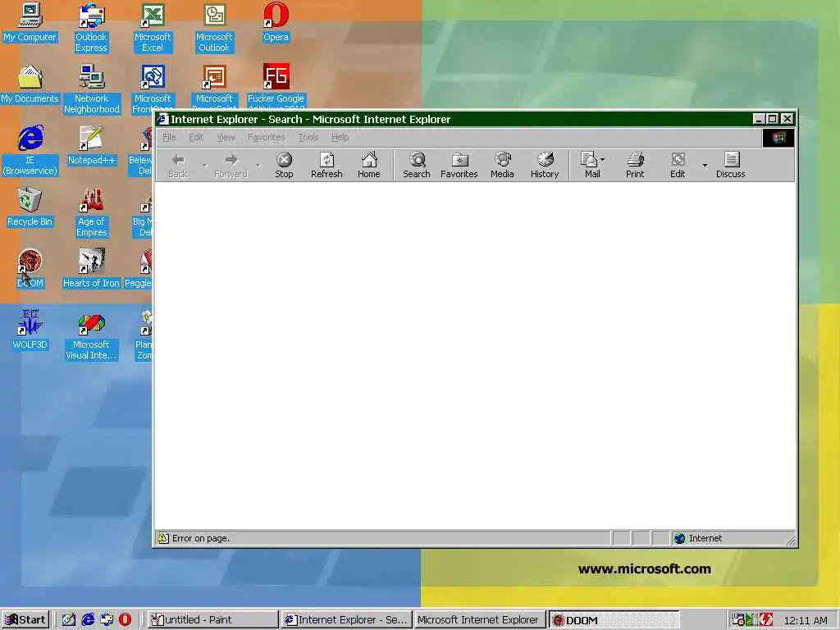The width and height of the screenshot is (840, 630).
Task: Print the current page
Action: pyautogui.click(x=635, y=165)
